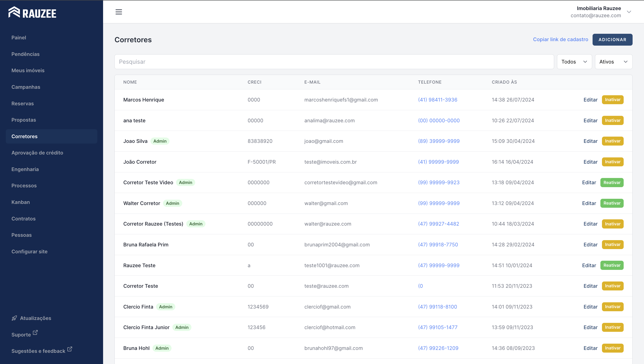Click phone (47) 99918-7750
This screenshot has height=364, width=644.
pos(438,245)
